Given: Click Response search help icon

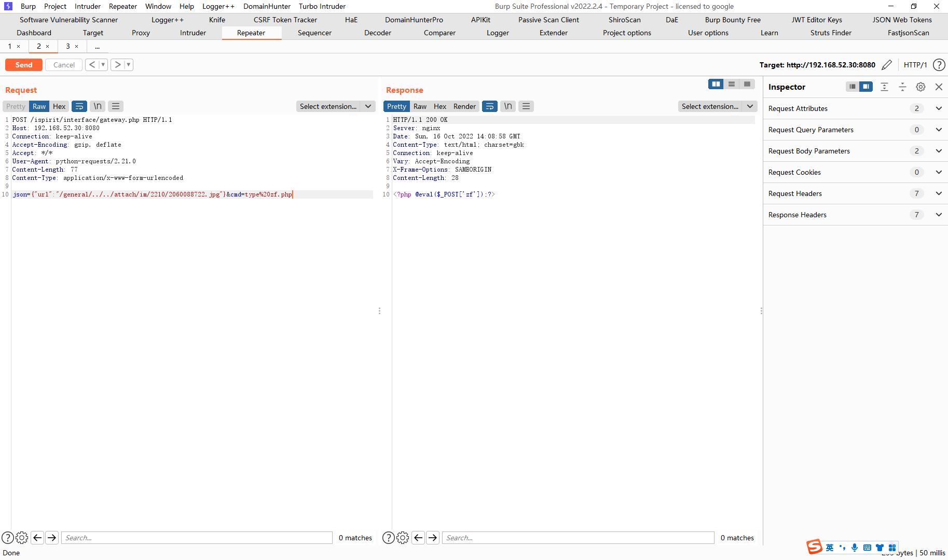Looking at the screenshot, I should [x=388, y=538].
